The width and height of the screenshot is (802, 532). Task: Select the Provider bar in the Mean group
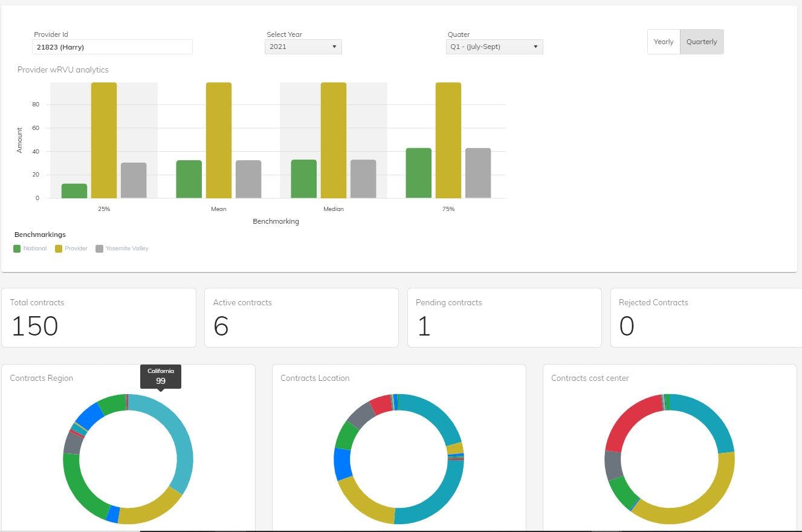click(x=219, y=140)
